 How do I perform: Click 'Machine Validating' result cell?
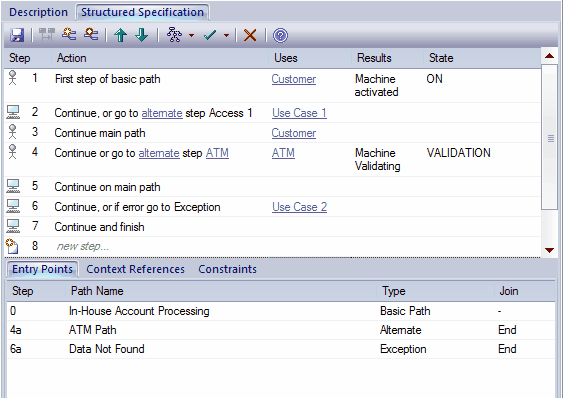tap(377, 159)
